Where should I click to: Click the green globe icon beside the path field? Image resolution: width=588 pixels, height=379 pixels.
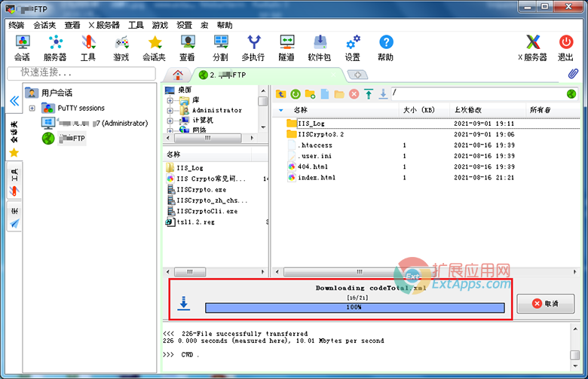click(571, 93)
